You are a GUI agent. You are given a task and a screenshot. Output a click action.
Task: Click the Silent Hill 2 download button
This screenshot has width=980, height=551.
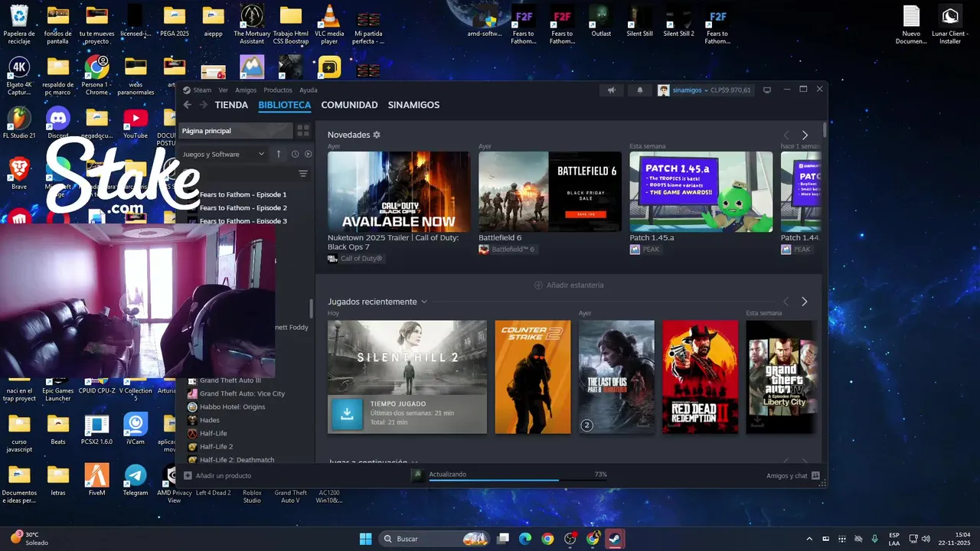point(347,413)
